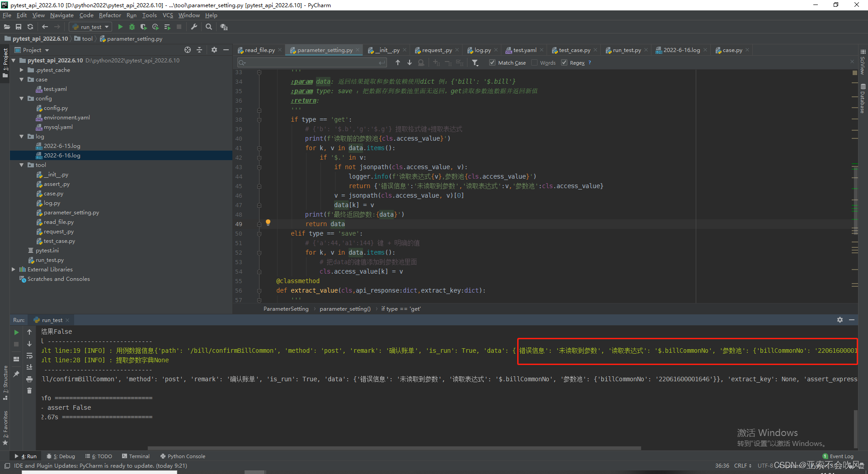Open the 7: Structure side panel
Viewport: 868px width, 474px height.
coord(5,383)
